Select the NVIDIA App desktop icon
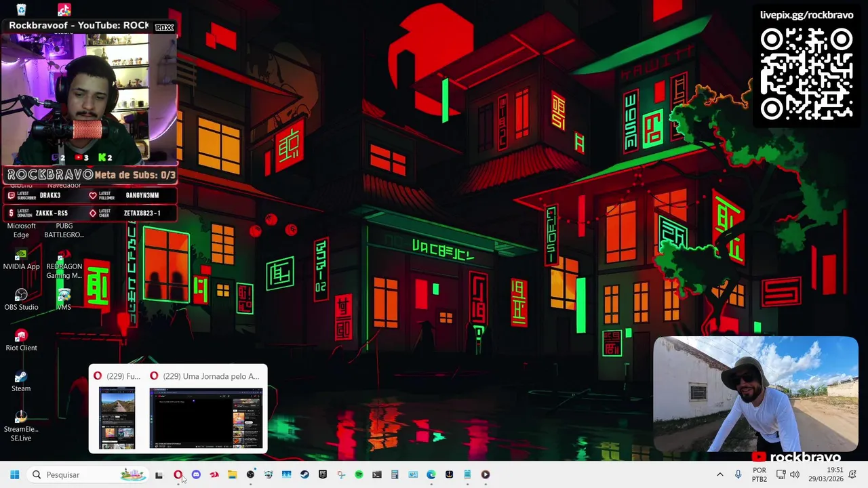This screenshot has width=868, height=488. 21,260
